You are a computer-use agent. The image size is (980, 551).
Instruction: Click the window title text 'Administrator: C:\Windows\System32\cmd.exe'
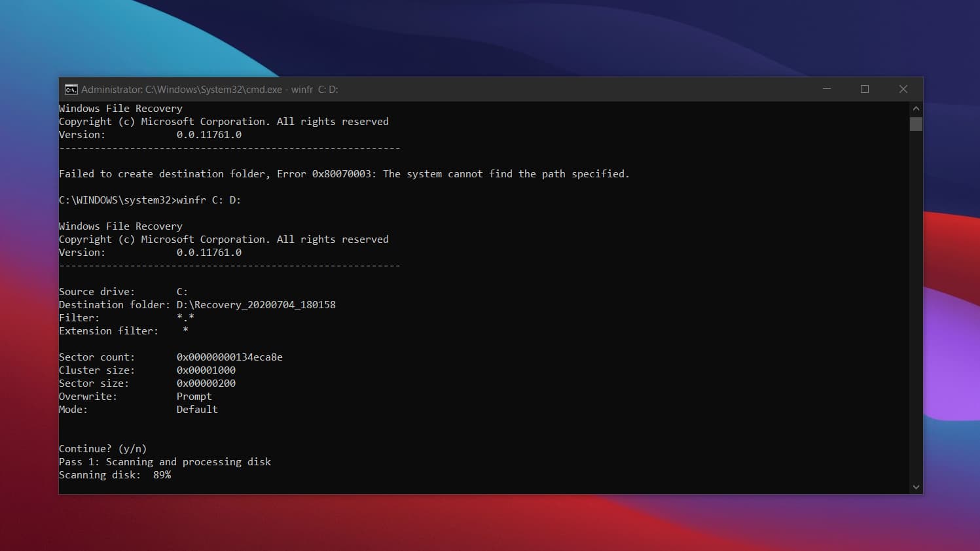181,90
